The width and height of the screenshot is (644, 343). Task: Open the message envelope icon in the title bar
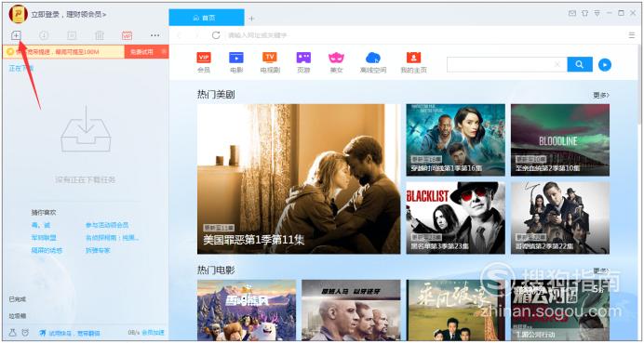(572, 14)
